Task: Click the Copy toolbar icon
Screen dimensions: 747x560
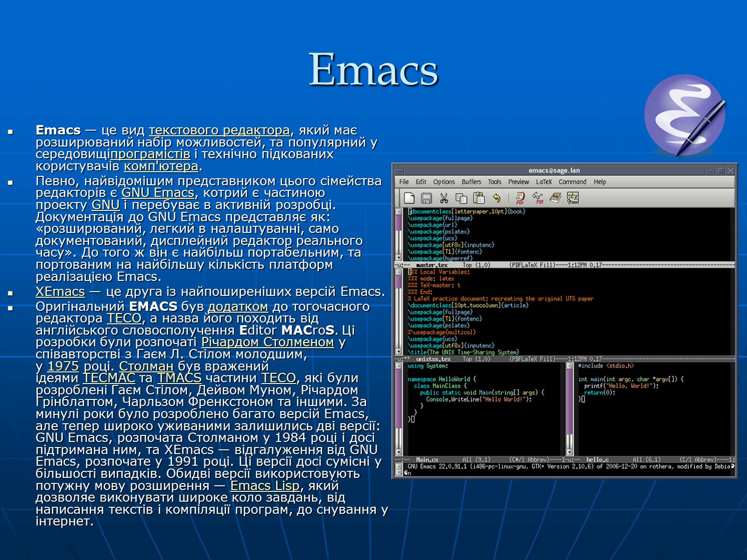Action: [461, 198]
